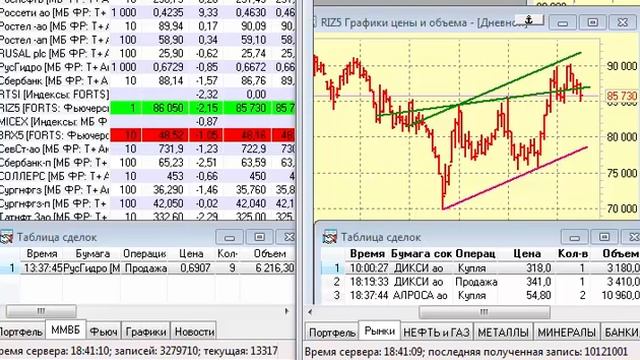Open the Графики tab
Viewport: 640px width, 360px height.
(x=146, y=332)
